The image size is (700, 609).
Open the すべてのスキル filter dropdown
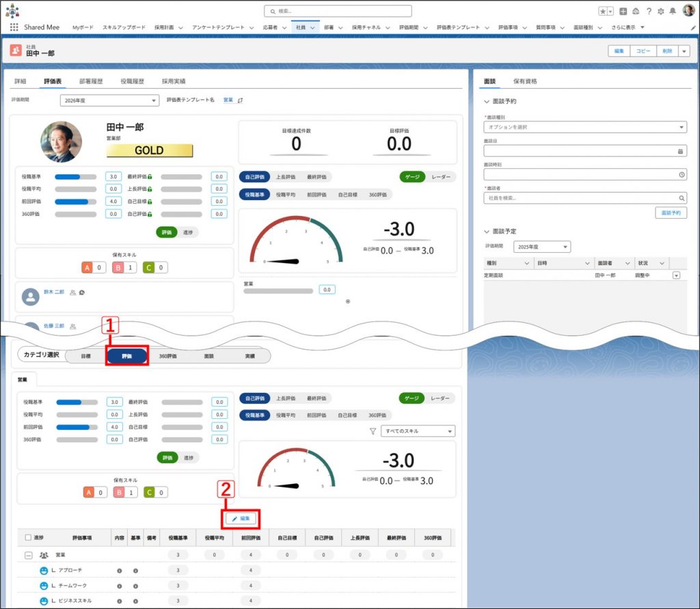(418, 431)
